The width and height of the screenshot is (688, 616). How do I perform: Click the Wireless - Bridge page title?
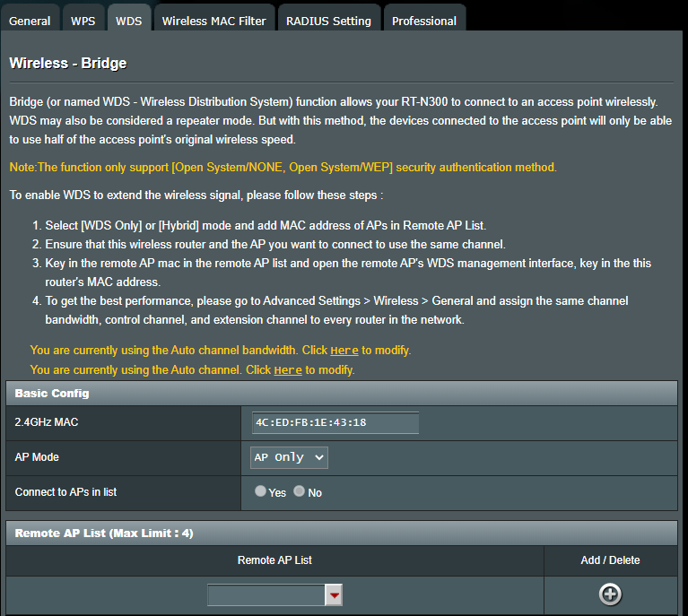click(68, 63)
